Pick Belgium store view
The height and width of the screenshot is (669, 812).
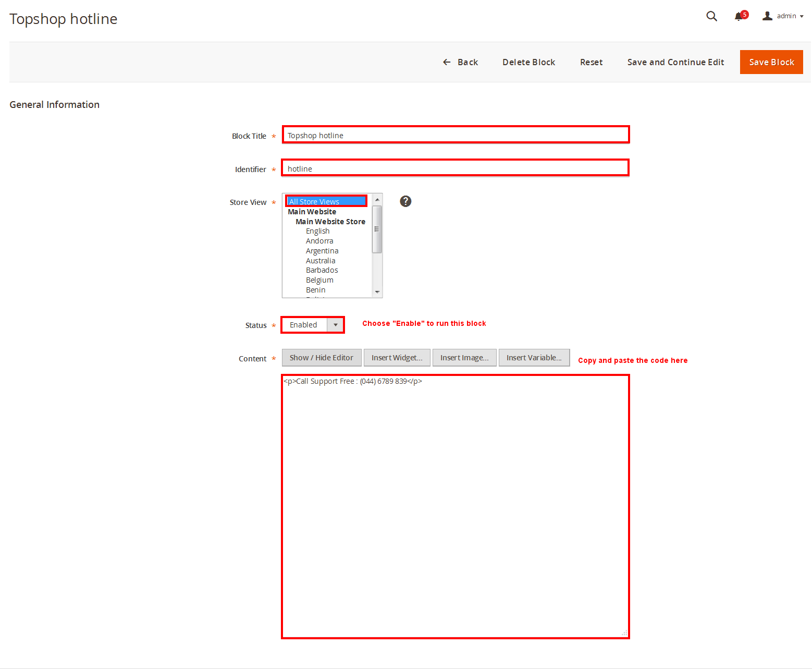pos(319,280)
